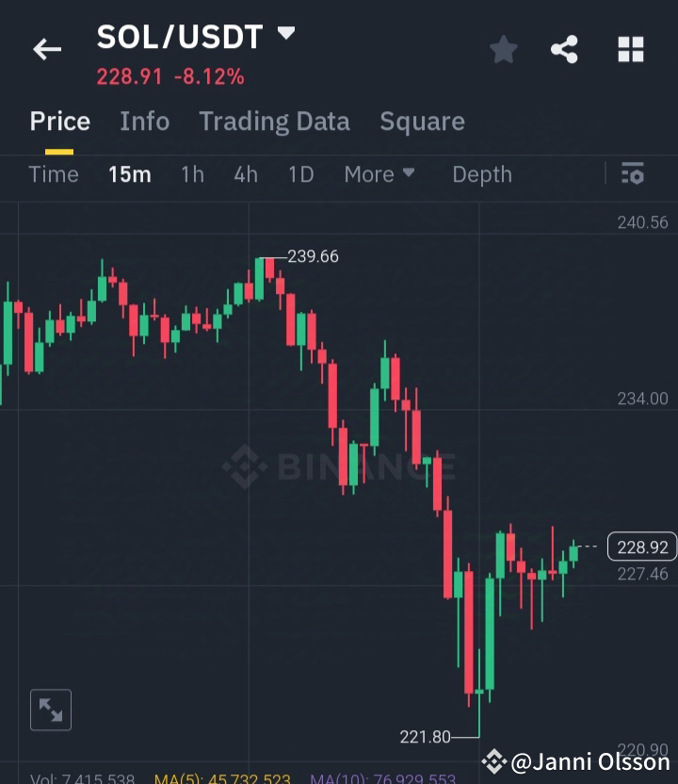Star SOL/USDT as a favorite
The width and height of the screenshot is (678, 784).
[503, 49]
